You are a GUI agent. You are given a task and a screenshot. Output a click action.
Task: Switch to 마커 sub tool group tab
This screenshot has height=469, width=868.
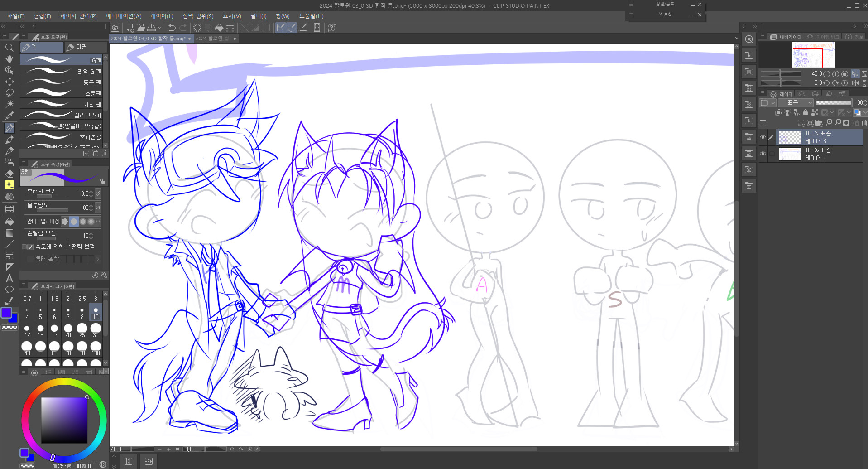click(x=86, y=47)
